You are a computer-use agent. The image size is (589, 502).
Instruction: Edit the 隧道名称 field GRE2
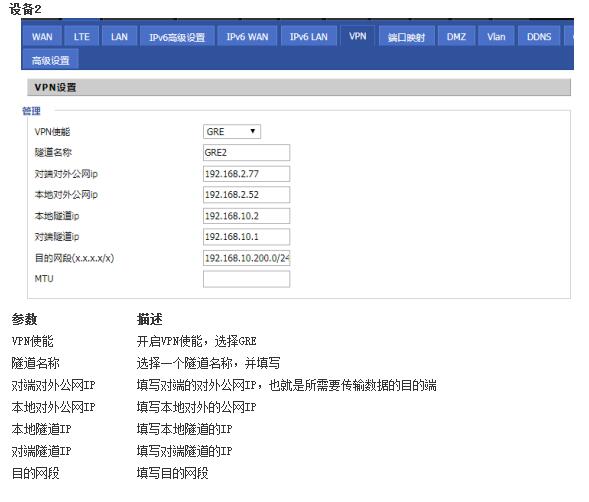(x=246, y=153)
